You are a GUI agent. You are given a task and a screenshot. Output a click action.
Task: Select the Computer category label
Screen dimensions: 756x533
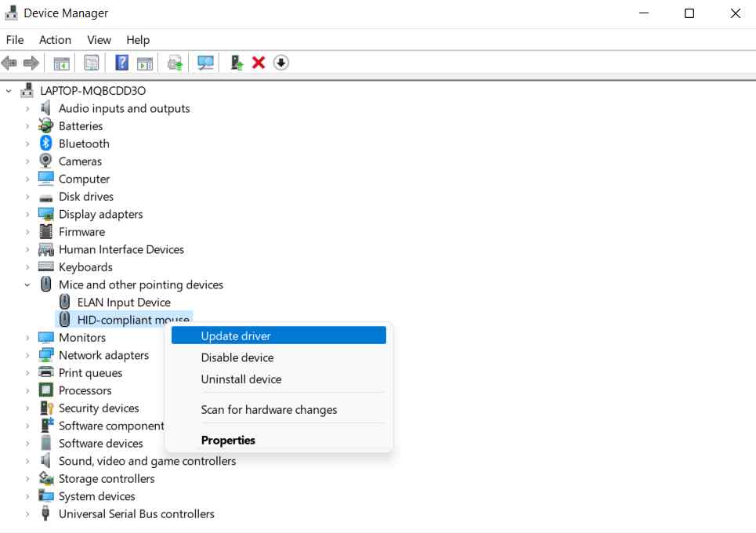click(85, 179)
